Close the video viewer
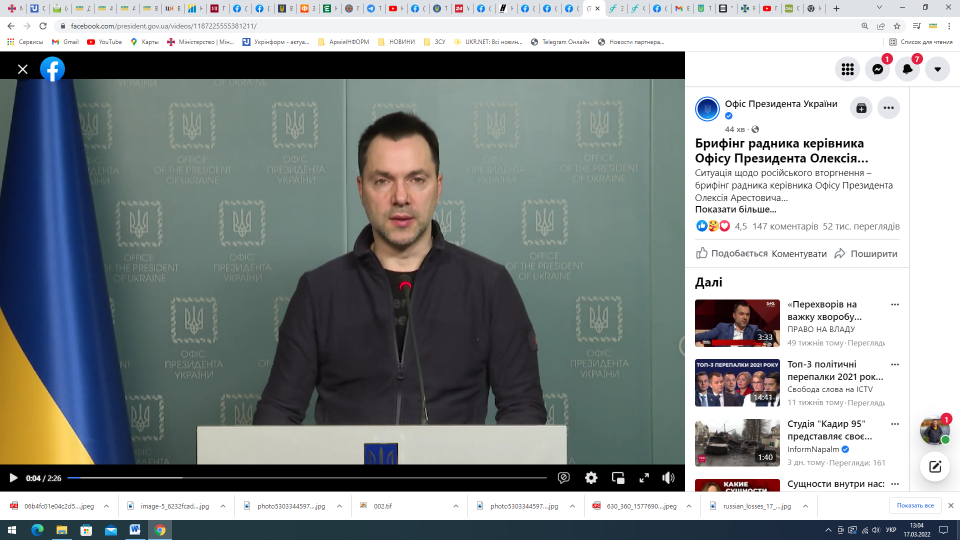Viewport: 960px width, 540px height. (x=22, y=69)
